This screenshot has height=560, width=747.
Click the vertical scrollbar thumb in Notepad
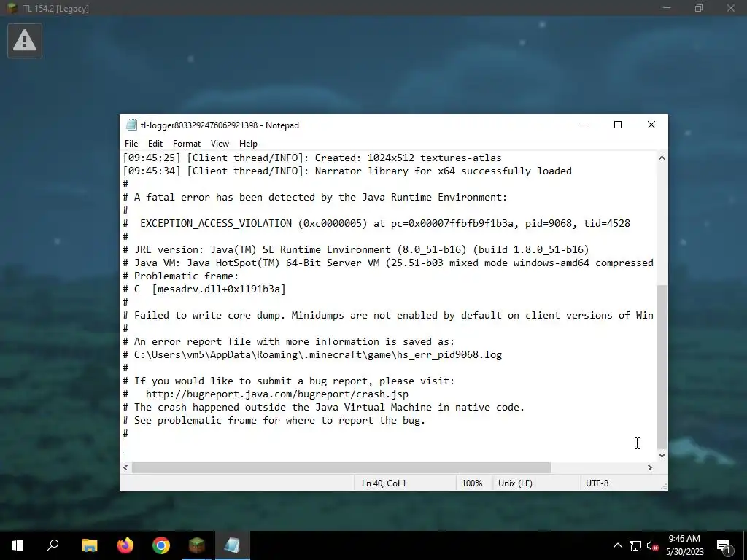662,367
